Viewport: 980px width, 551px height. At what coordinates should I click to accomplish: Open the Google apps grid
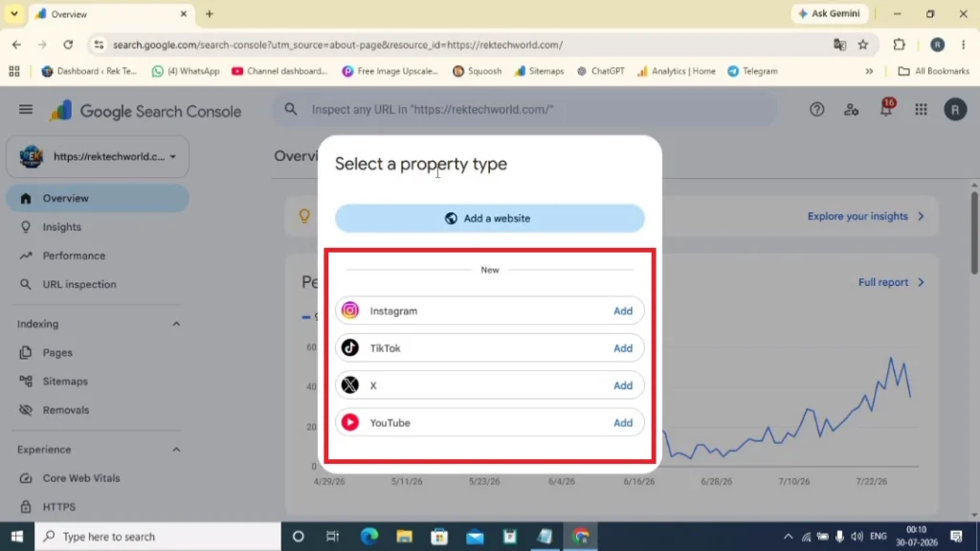921,110
